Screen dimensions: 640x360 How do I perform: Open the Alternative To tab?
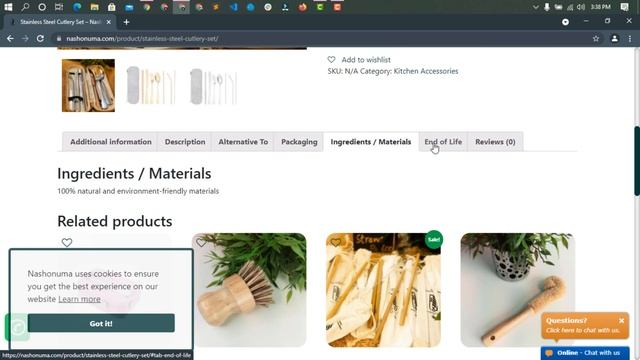click(x=243, y=142)
